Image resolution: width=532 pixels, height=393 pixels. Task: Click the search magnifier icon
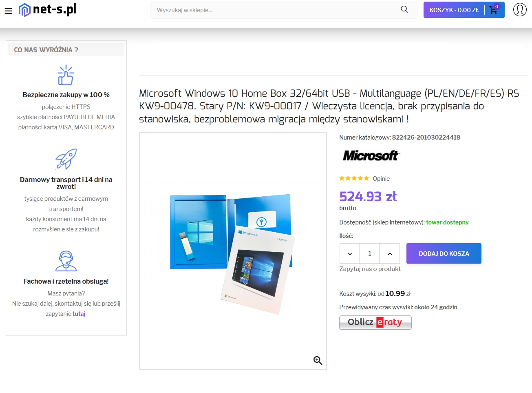coord(404,9)
